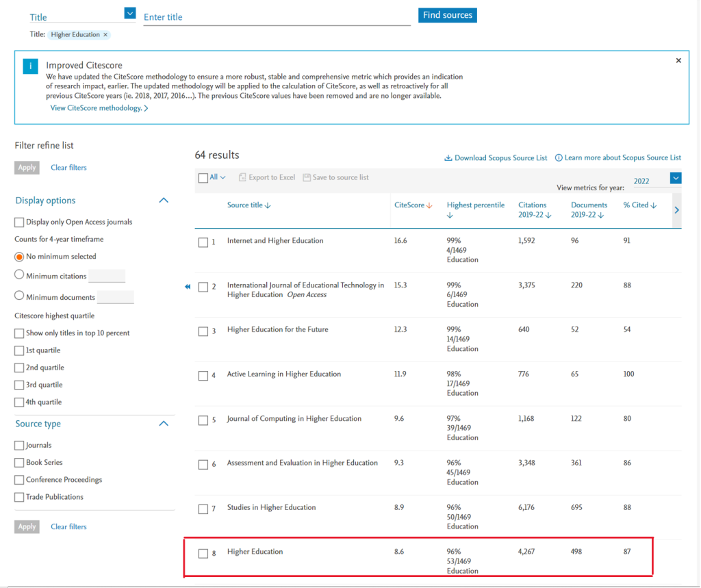Select Studies in Higher Education checkbox
Viewport: 701px width, 588px height.
pyautogui.click(x=203, y=509)
